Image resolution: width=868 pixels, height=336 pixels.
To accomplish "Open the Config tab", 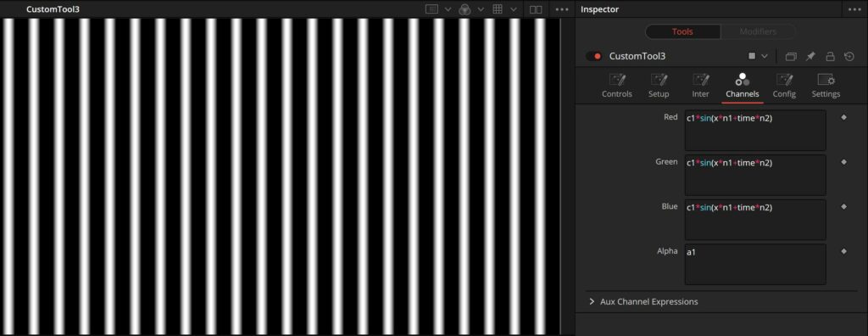I will point(784,86).
